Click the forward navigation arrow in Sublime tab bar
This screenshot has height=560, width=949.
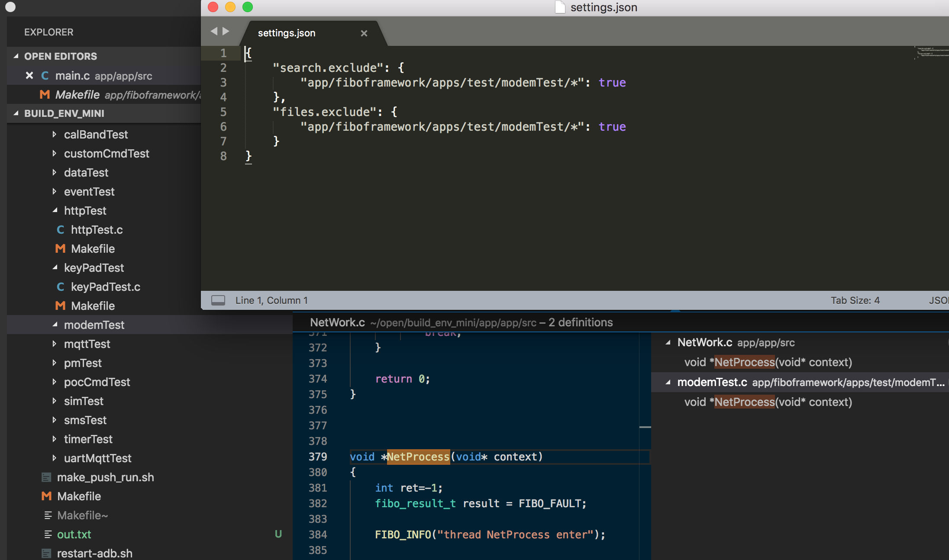226,31
